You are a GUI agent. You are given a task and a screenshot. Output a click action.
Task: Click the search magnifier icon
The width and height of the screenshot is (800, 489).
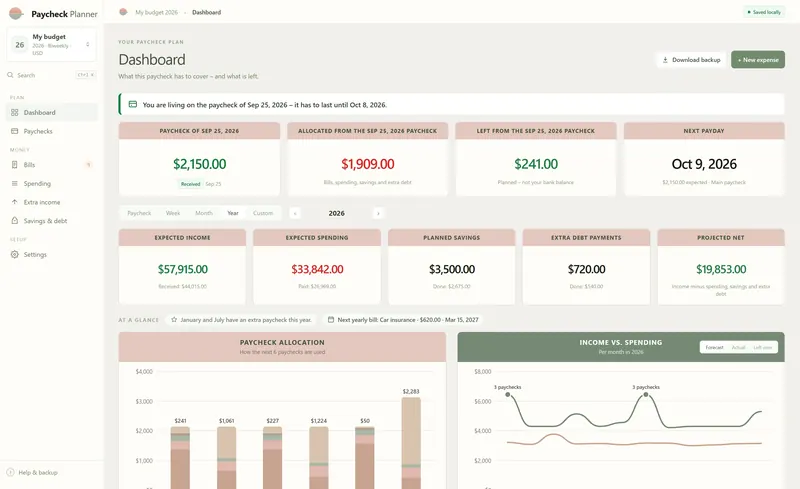(x=10, y=75)
